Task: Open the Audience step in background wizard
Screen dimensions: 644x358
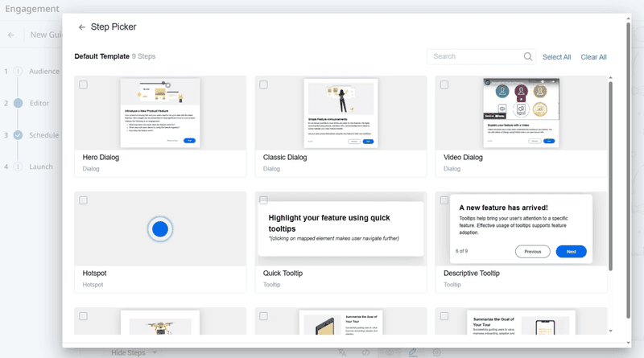Action: pos(44,72)
